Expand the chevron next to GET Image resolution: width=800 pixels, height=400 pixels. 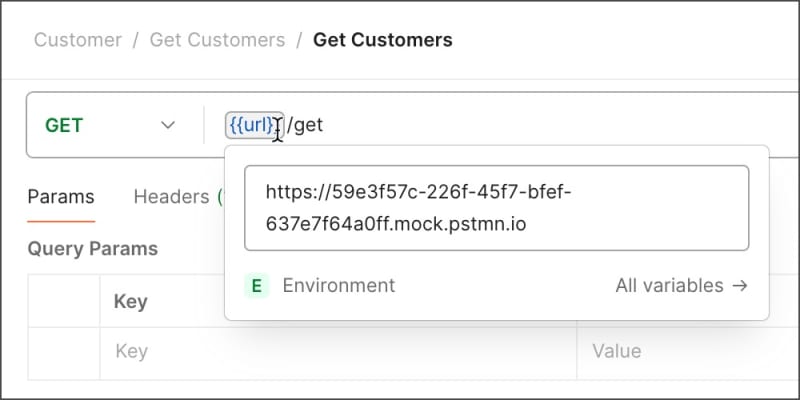point(167,126)
